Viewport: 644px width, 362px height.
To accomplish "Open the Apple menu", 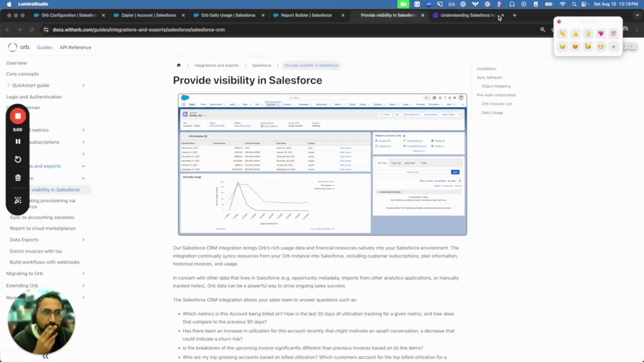I will pos(9,4).
